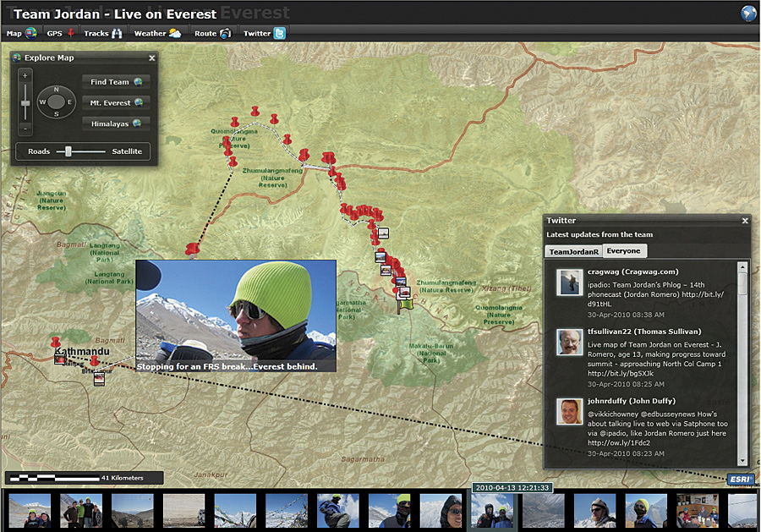The width and height of the screenshot is (761, 532).
Task: Select the first thumbnail in the photo strip
Action: 30,511
